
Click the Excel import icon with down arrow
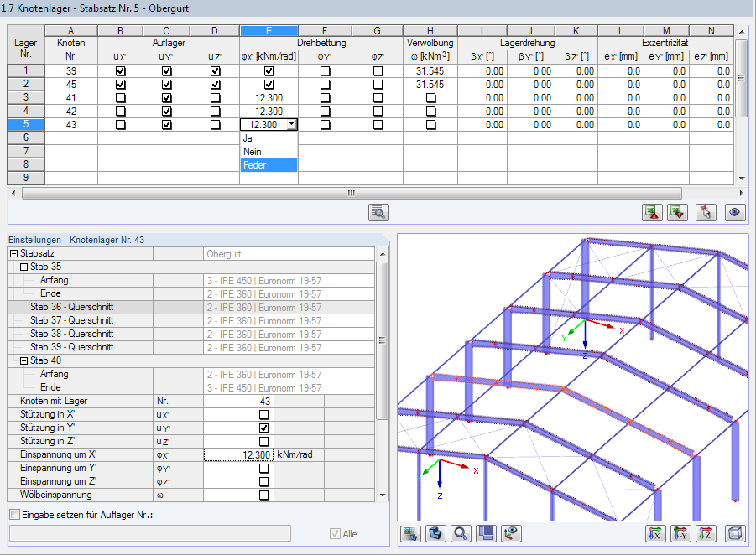(x=677, y=212)
